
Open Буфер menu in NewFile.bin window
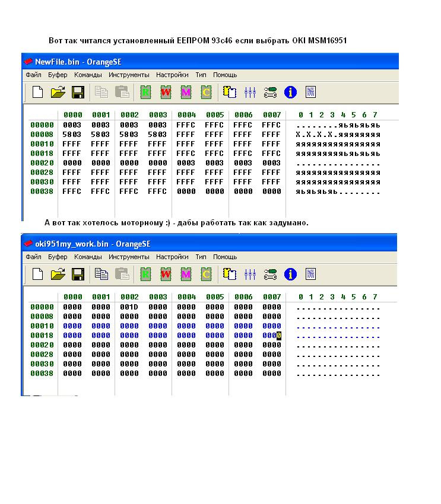coord(58,75)
